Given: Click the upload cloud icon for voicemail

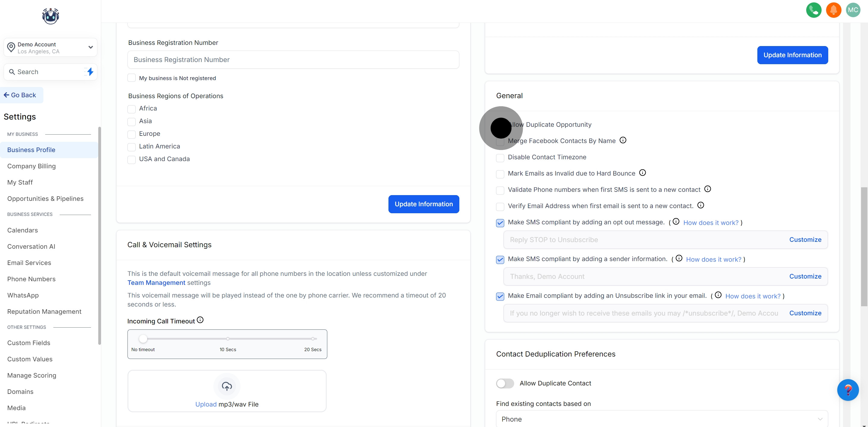Looking at the screenshot, I should pos(227,386).
